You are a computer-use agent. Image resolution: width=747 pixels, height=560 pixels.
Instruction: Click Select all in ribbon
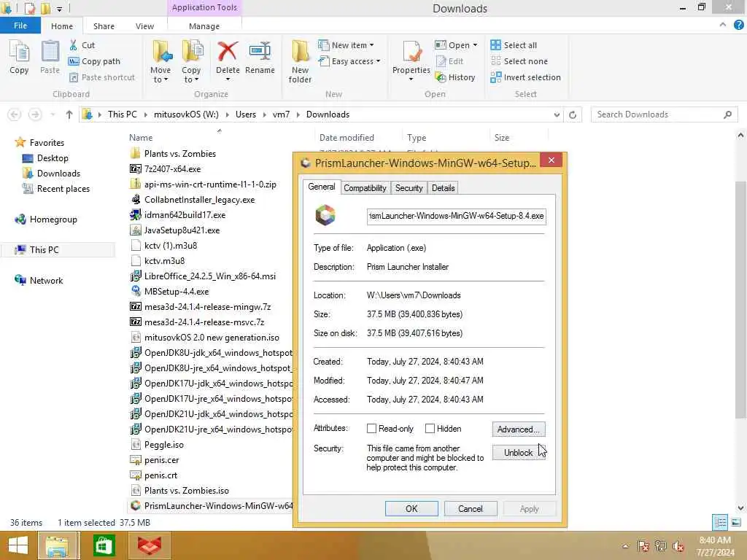(x=514, y=44)
